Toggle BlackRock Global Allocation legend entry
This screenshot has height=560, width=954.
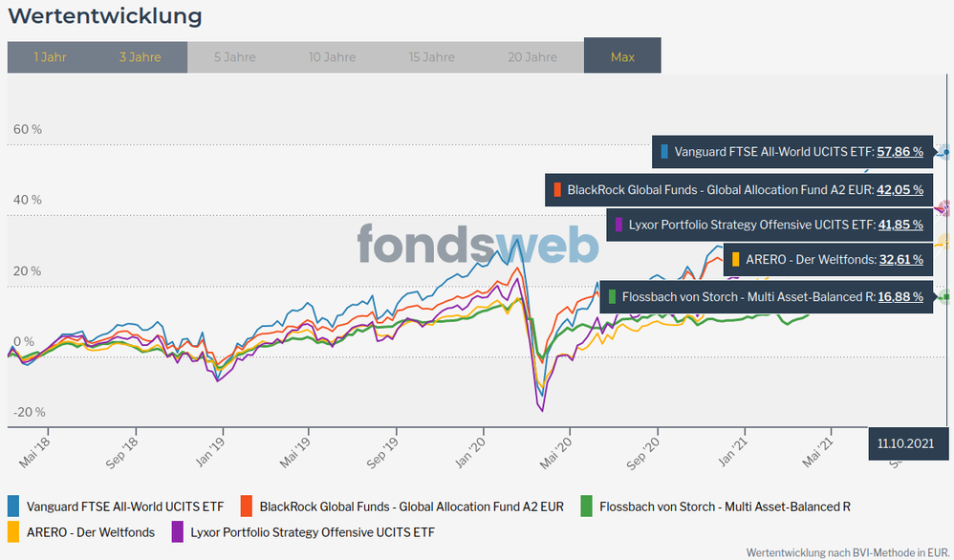point(411,506)
